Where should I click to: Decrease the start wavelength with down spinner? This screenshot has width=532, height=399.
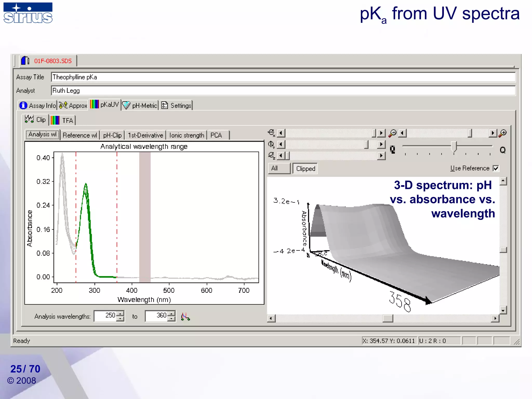tap(120, 319)
